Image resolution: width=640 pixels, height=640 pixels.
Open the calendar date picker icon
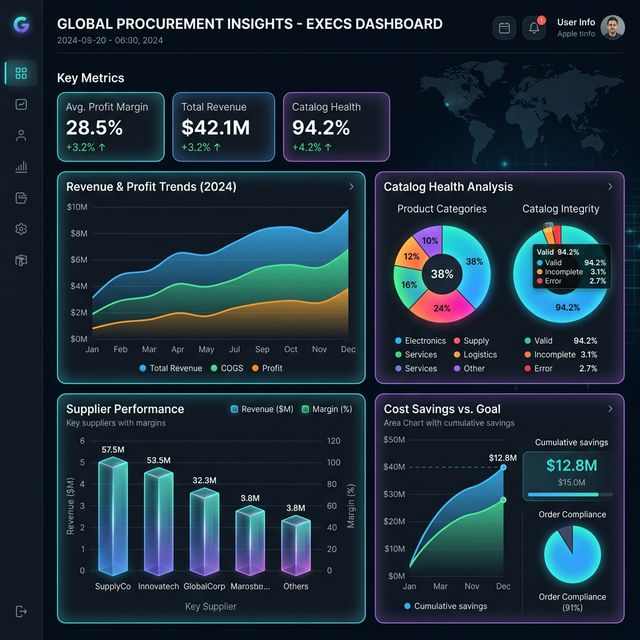click(x=504, y=28)
